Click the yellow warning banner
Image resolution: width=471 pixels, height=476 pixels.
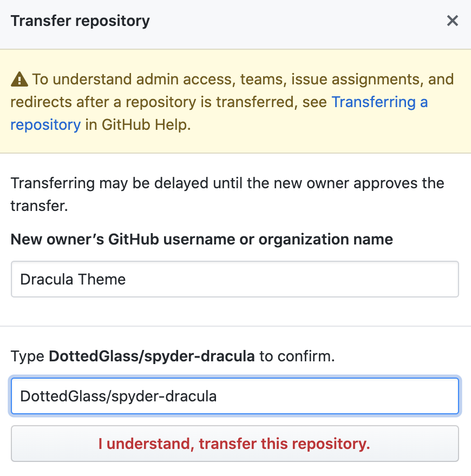coord(235,102)
